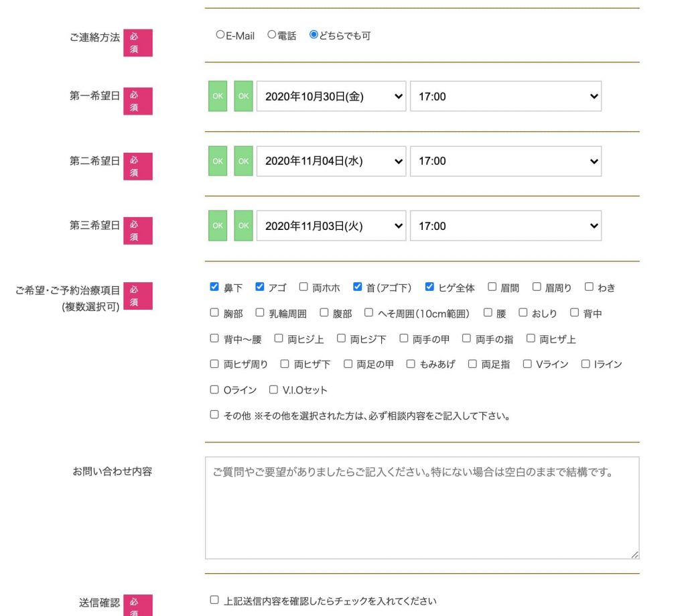Click the second green OK badge for 第二希望日
The image size is (686, 616).
pyautogui.click(x=243, y=161)
